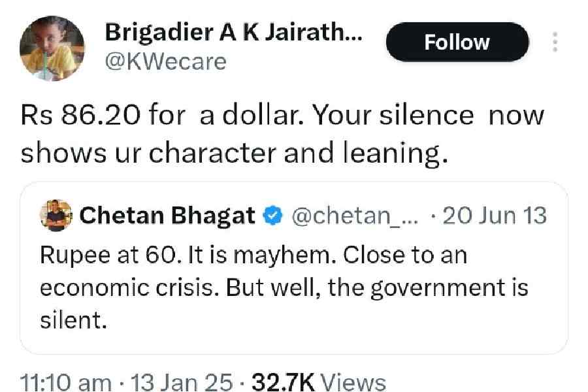
Task: Click the 20 Jun 13 quoted tweet date
Action: click(495, 216)
